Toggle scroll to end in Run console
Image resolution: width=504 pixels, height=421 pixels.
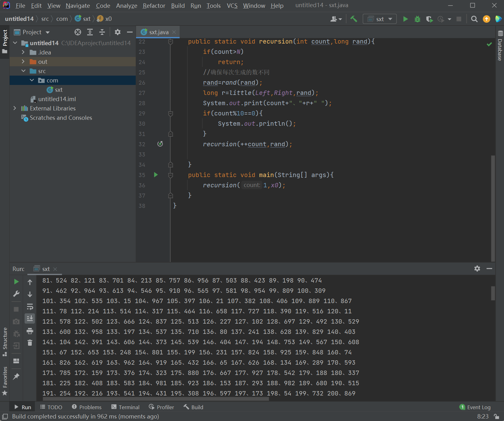[x=30, y=318]
